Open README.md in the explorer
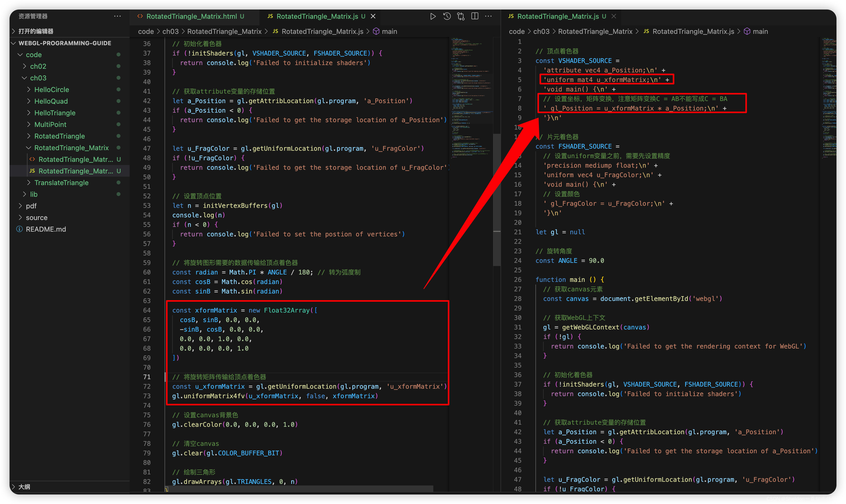Viewport: 846px width, 504px height. [x=46, y=229]
